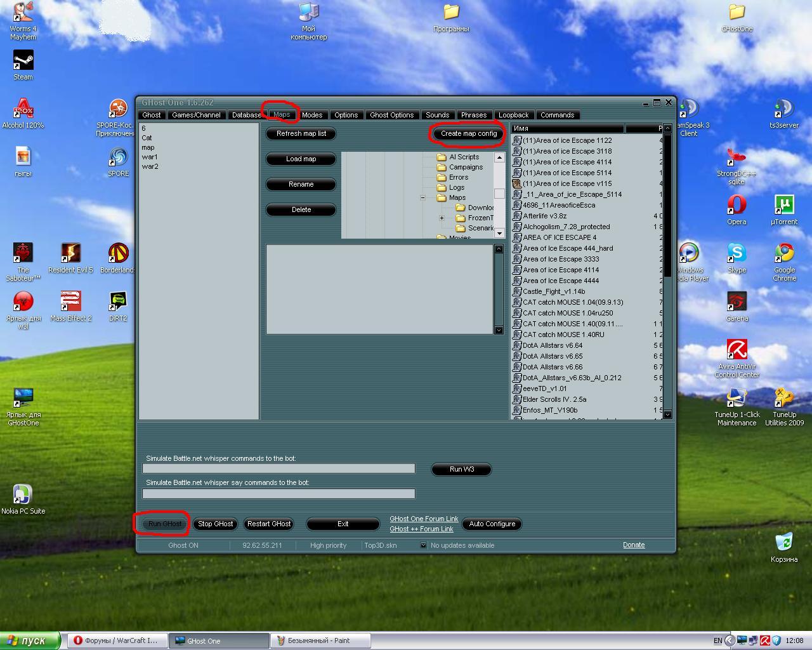
Task: Switch to the Ghost Options tab
Action: pos(391,115)
